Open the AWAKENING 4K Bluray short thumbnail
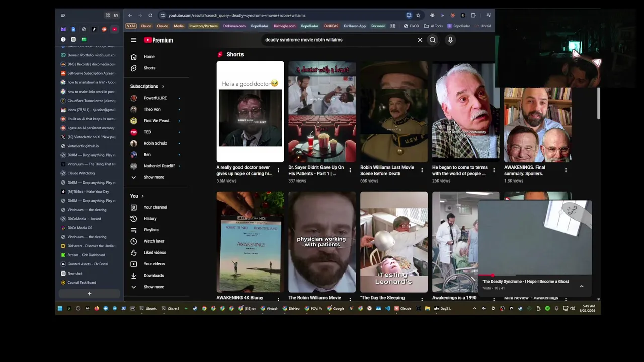The width and height of the screenshot is (644, 362). 250,242
